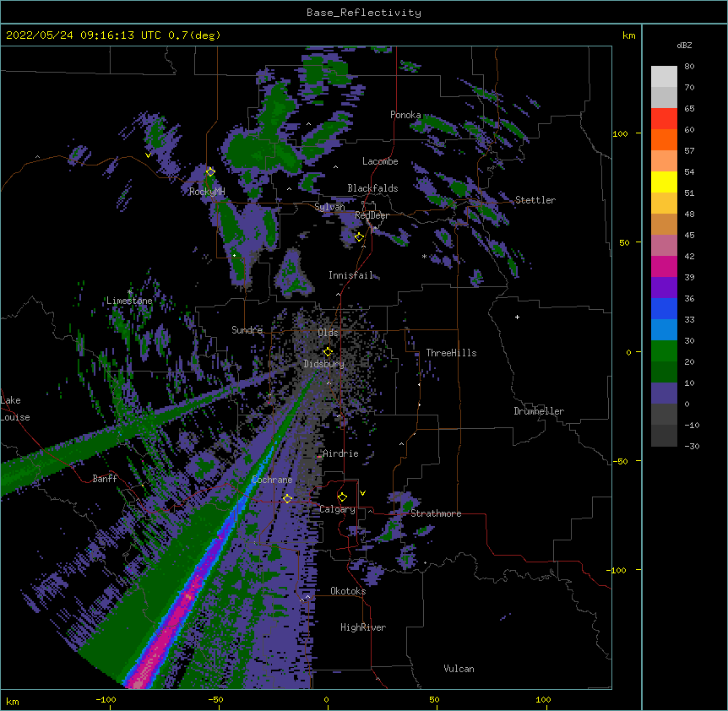728x711 pixels.
Task: Select the green 20-30 dBZ legend swatch
Action: click(664, 351)
